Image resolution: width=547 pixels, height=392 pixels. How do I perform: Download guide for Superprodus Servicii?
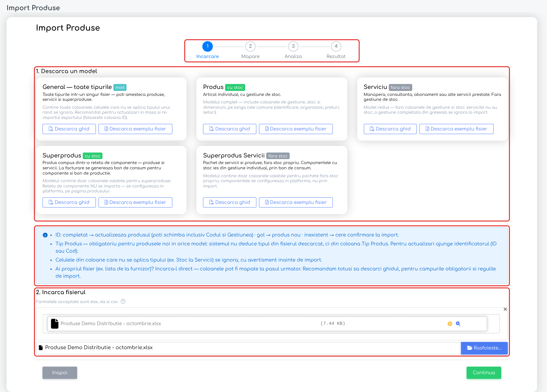(230, 202)
